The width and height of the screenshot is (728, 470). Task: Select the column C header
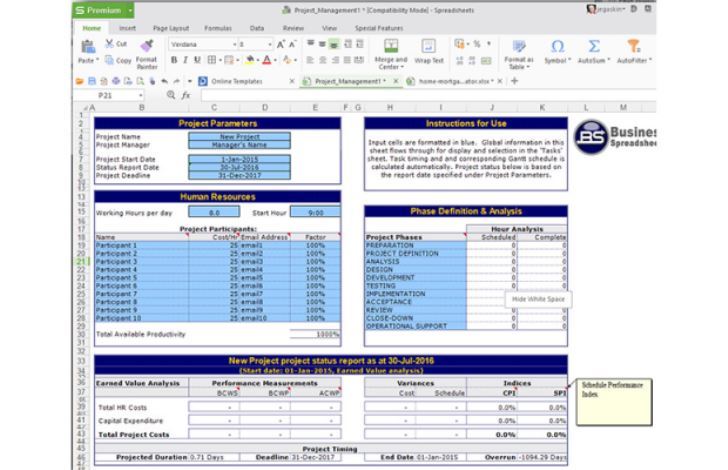214,108
